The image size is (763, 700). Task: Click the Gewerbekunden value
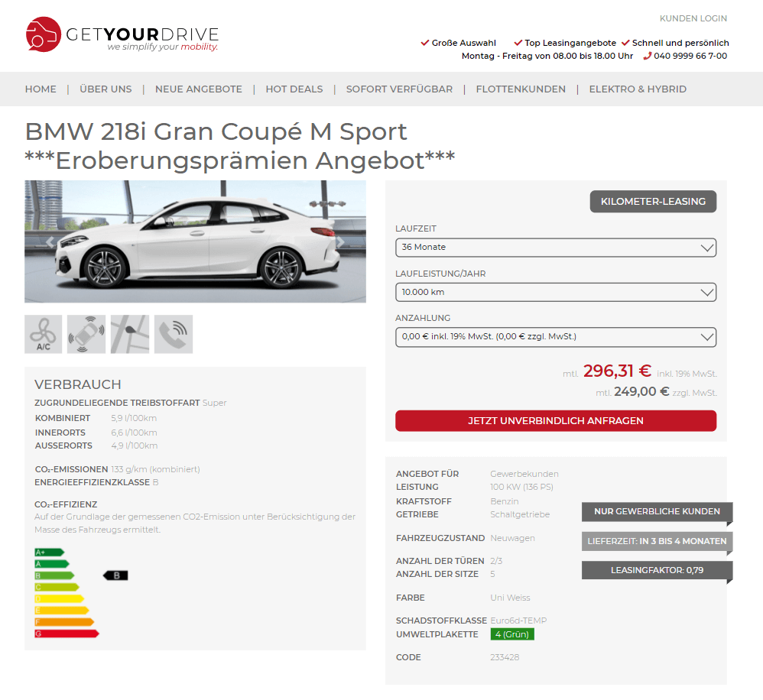coord(524,474)
